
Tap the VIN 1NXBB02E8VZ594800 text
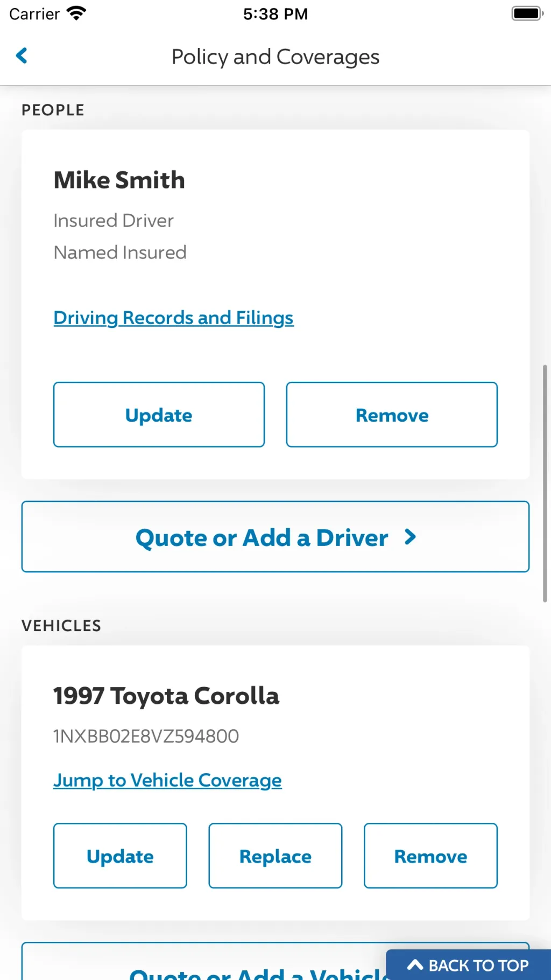pyautogui.click(x=146, y=736)
